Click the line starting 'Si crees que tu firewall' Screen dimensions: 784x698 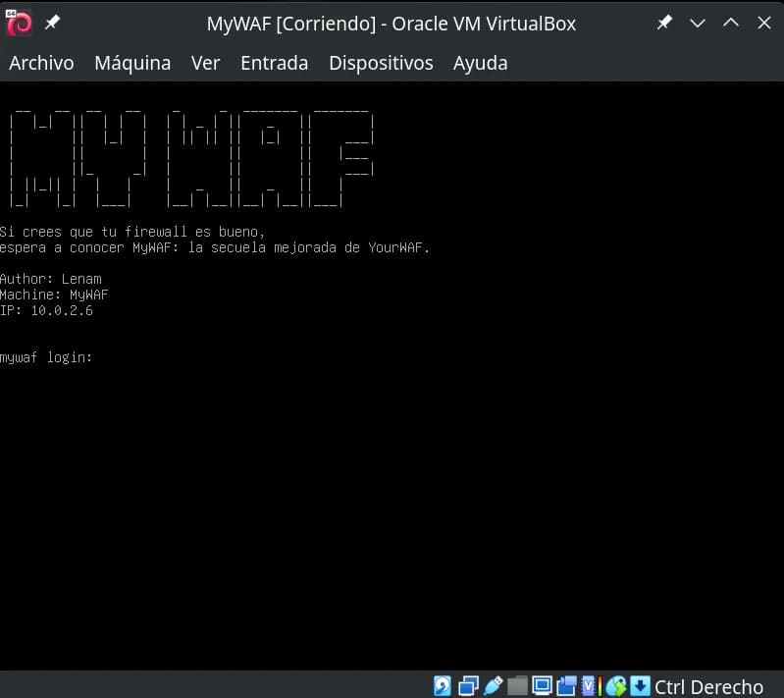[x=132, y=232]
